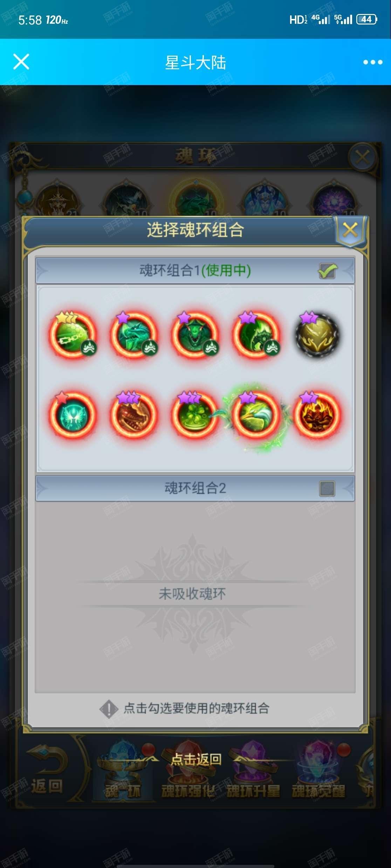Select the flaming golem soul ring
The width and height of the screenshot is (391, 868).
click(317, 414)
